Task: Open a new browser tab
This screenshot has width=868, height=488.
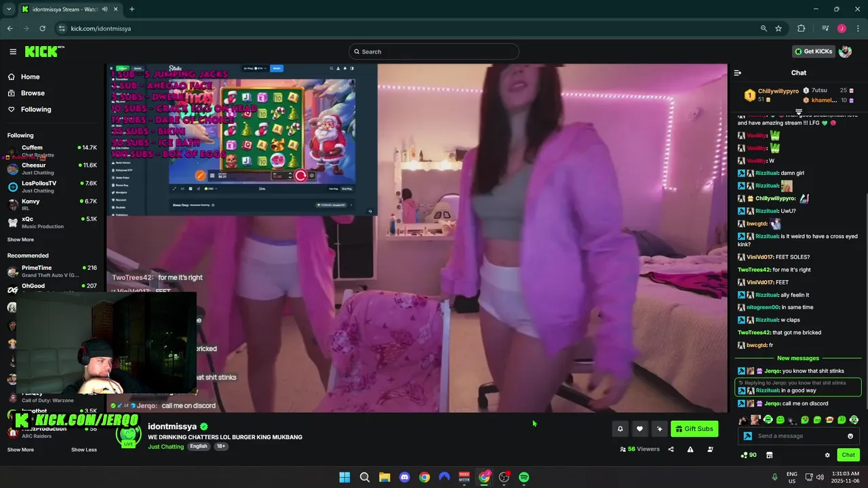Action: [x=132, y=9]
